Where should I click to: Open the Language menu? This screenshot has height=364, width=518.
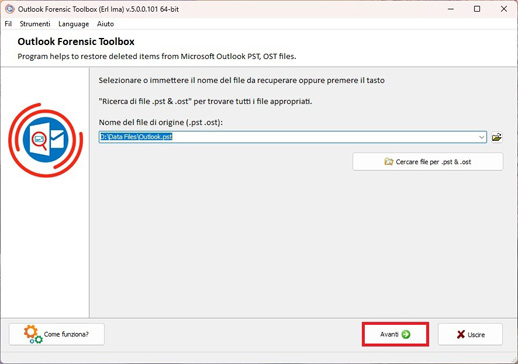click(x=74, y=24)
